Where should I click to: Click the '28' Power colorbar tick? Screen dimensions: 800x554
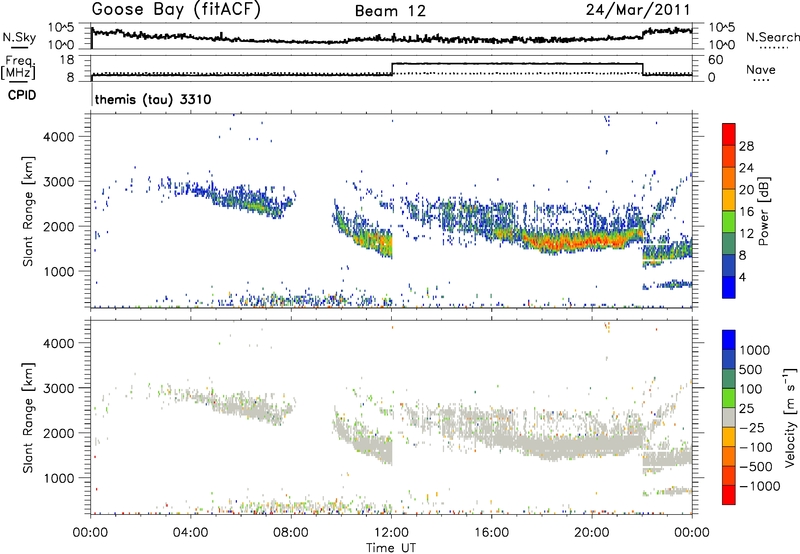click(746, 146)
